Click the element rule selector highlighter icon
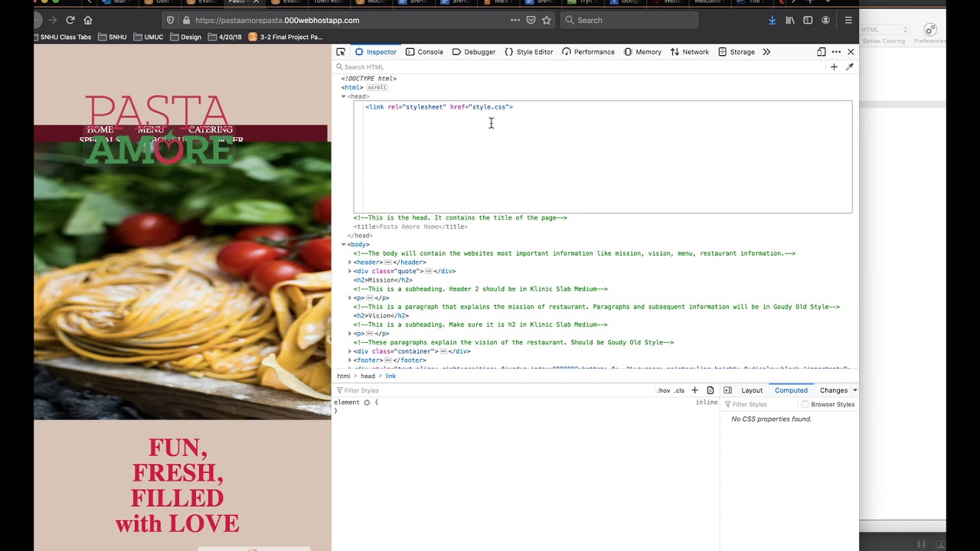Viewport: 980px width, 551px height. coord(367,403)
